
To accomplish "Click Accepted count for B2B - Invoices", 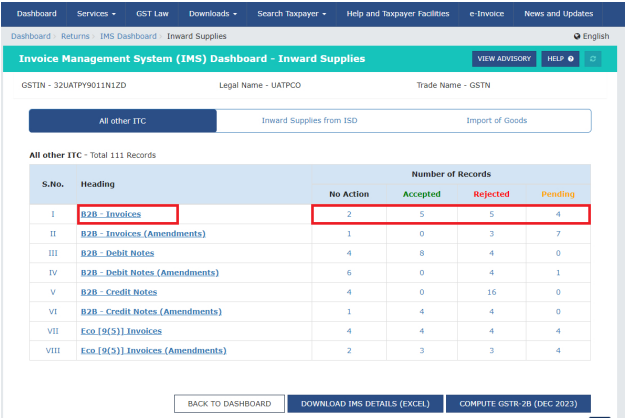I will point(422,214).
